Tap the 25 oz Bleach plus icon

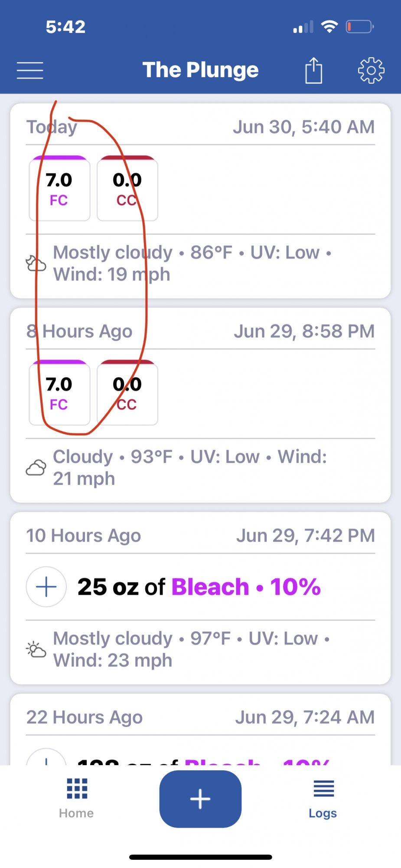[x=46, y=587]
